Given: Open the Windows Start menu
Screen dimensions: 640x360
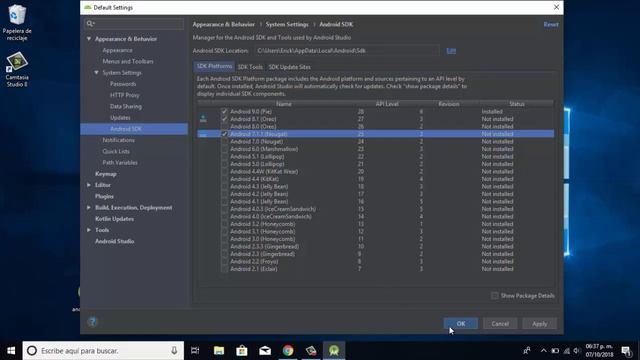Looking at the screenshot, I should [x=11, y=351].
